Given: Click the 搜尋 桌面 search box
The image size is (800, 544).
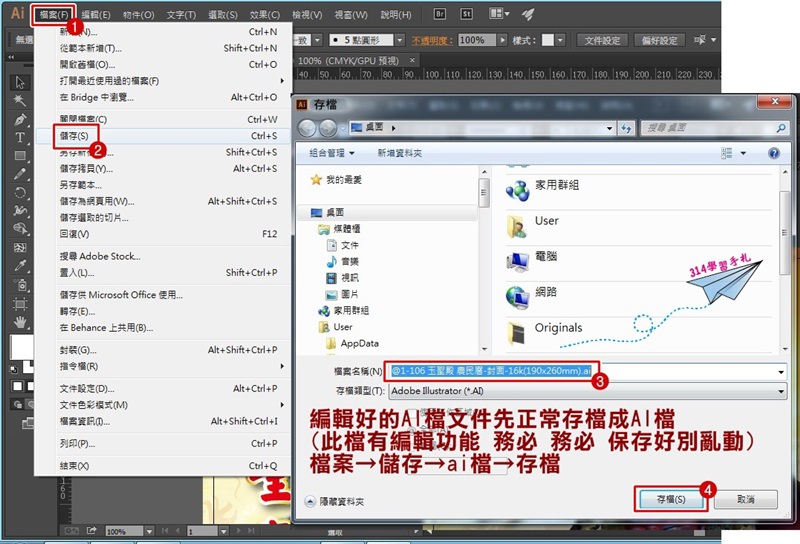Looking at the screenshot, I should tap(714, 128).
